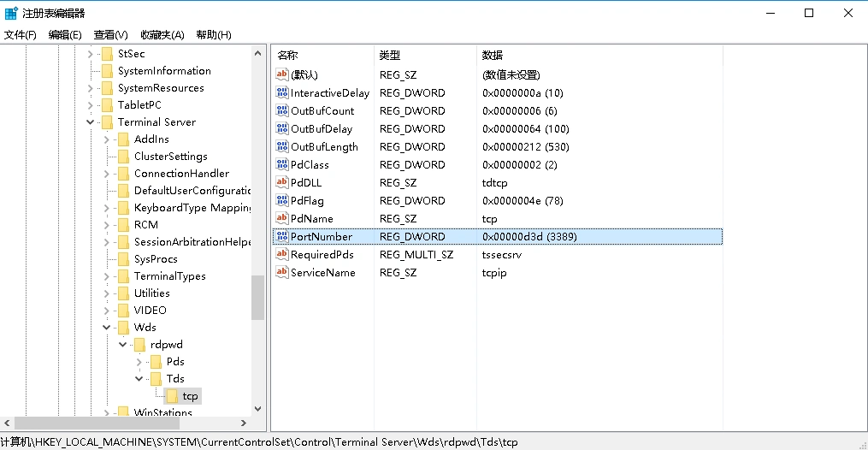
Task: Click the OutBufCount DWORD value icon
Action: (x=281, y=110)
